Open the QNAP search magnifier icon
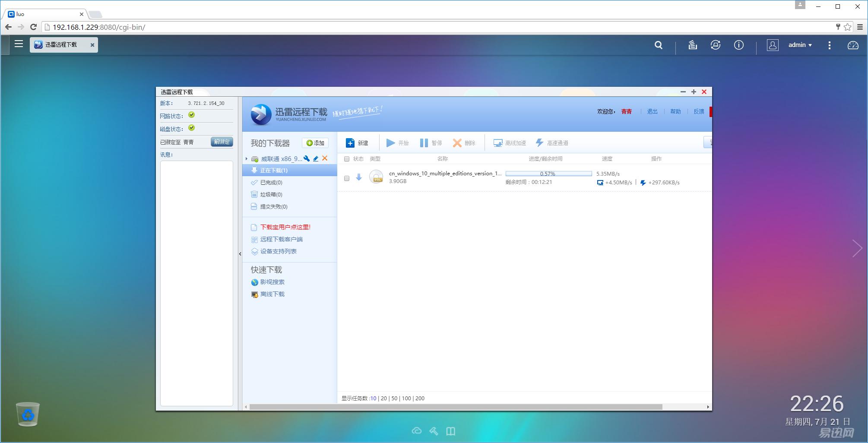Image resolution: width=868 pixels, height=443 pixels. tap(658, 45)
